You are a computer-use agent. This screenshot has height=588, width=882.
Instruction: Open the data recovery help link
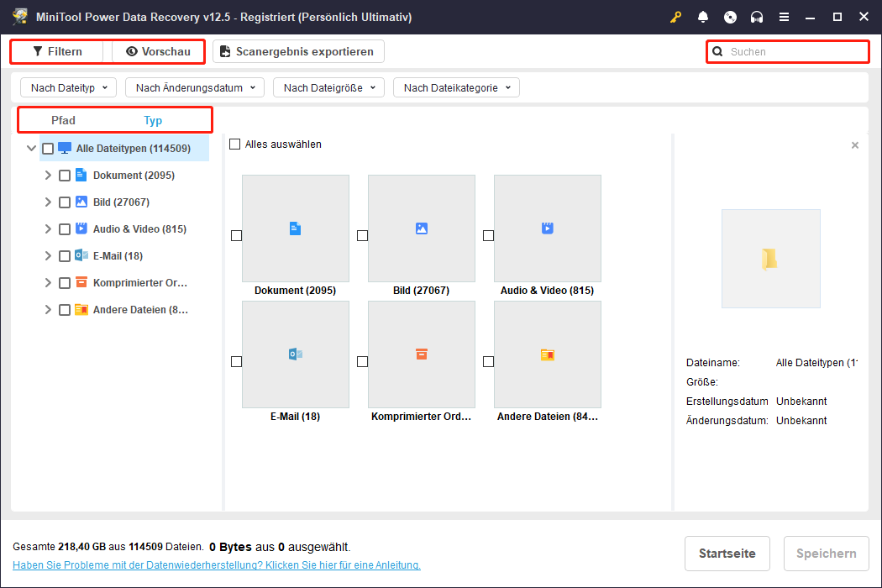[217, 565]
